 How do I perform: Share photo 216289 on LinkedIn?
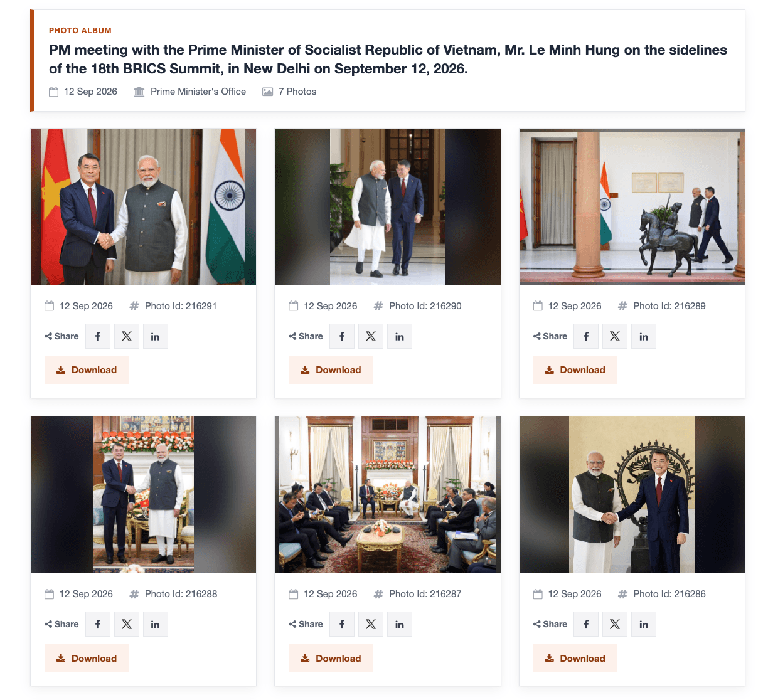(644, 336)
